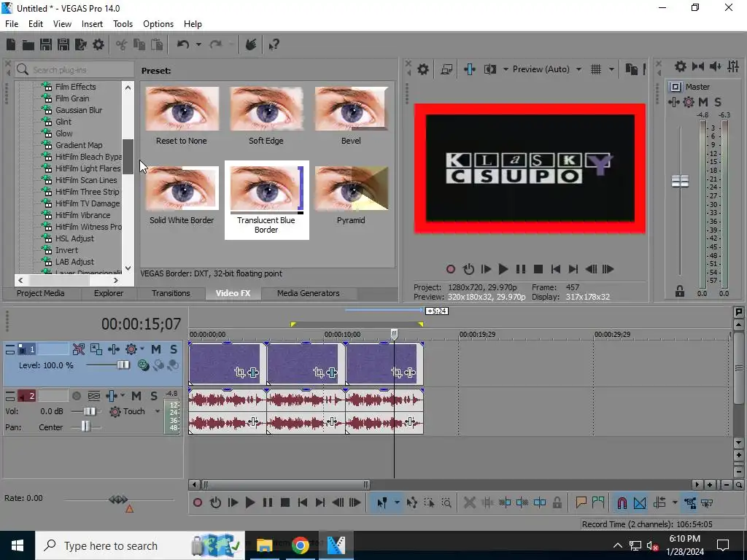The height and width of the screenshot is (560, 747).
Task: Stop playback in preview window
Action: coord(538,270)
